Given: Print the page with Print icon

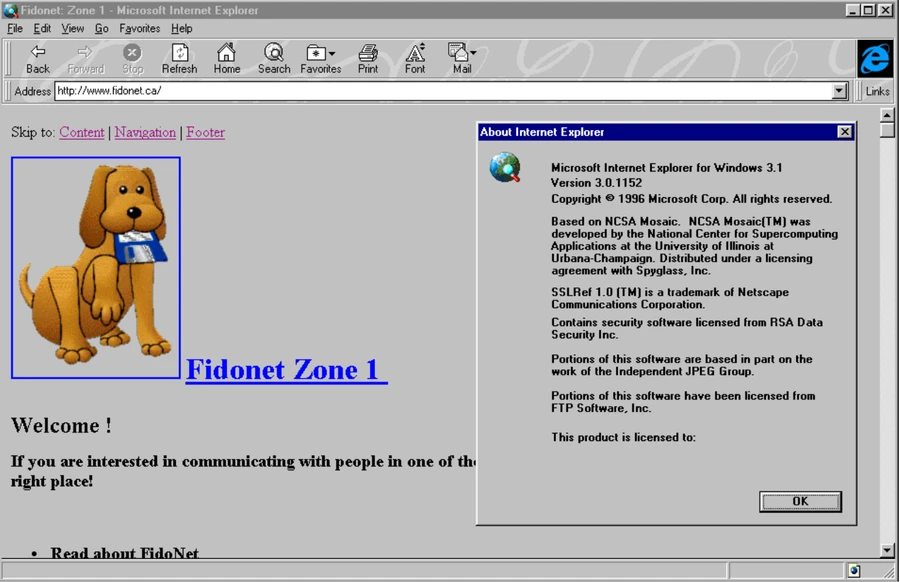Looking at the screenshot, I should tap(368, 60).
